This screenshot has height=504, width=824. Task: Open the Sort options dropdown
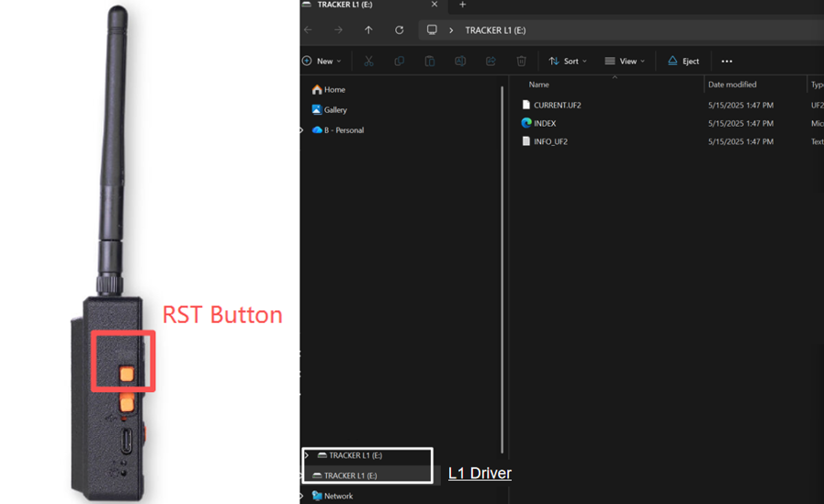(x=568, y=62)
